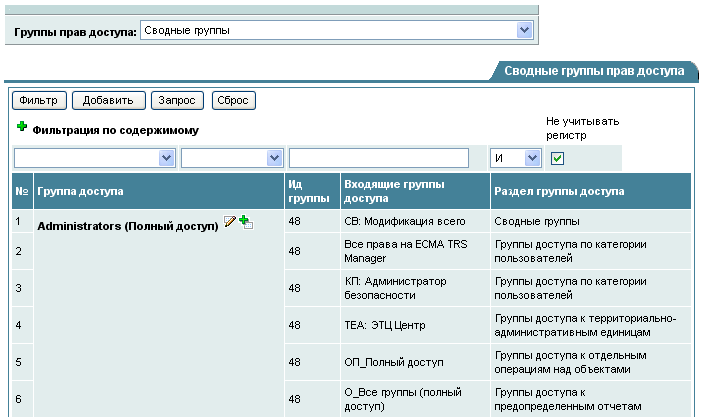The height and width of the screenshot is (417, 705).
Task: Click the Сводные группы cell in row 1
Action: (x=590, y=221)
